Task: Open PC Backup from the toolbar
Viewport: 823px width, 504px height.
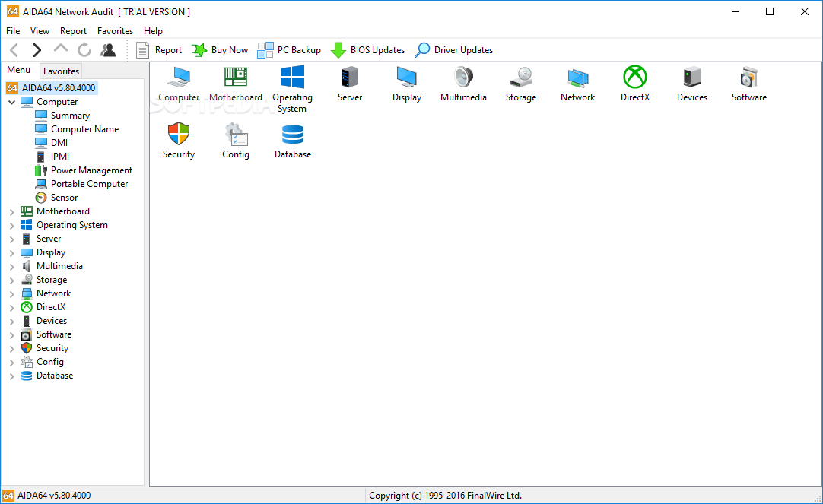Action: pyautogui.click(x=289, y=50)
